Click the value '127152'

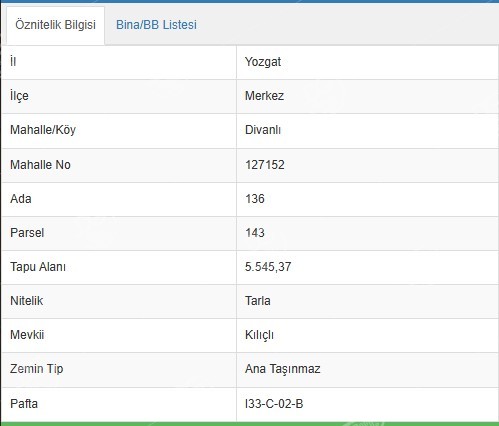pyautogui.click(x=265, y=165)
